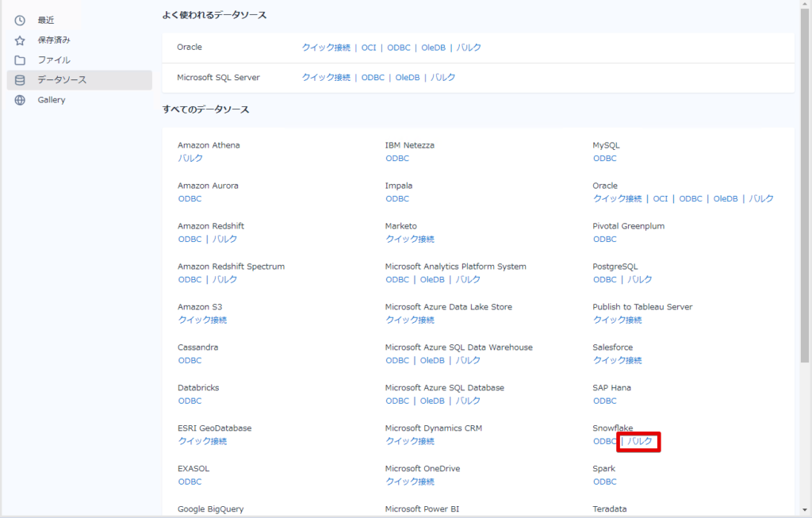Open the 最近 sidebar item

point(46,20)
